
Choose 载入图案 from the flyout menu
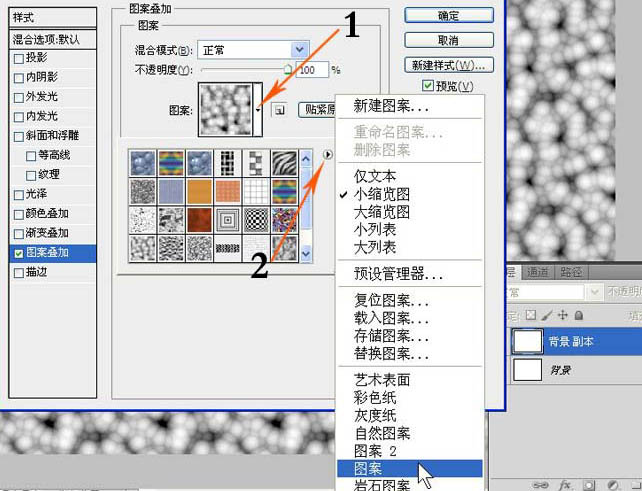[391, 318]
